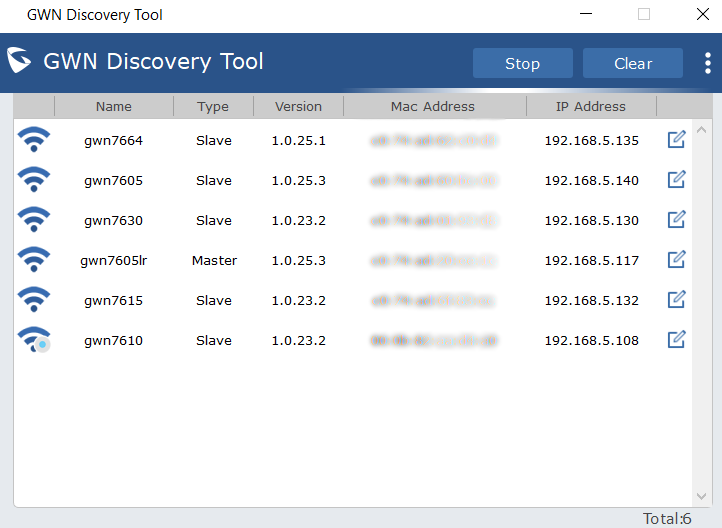The image size is (722, 528).
Task: Click the Wi-Fi icon of gwn7605
Action: pos(34,180)
